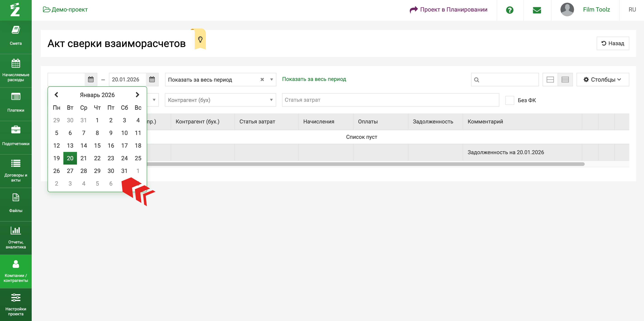Open the Столбцы columns dropdown
The height and width of the screenshot is (321, 644).
point(603,80)
